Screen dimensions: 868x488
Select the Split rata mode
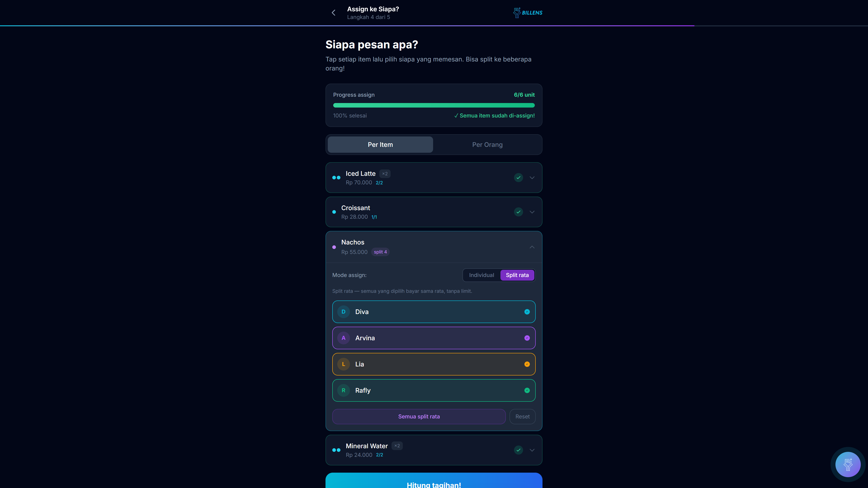pos(517,275)
